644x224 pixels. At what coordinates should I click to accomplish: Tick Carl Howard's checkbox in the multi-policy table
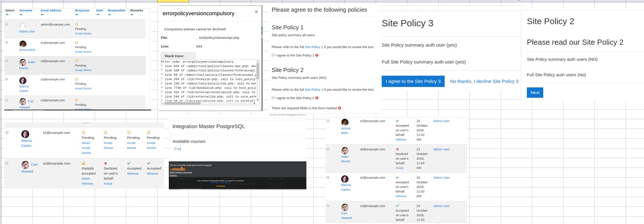[x=7, y=164]
